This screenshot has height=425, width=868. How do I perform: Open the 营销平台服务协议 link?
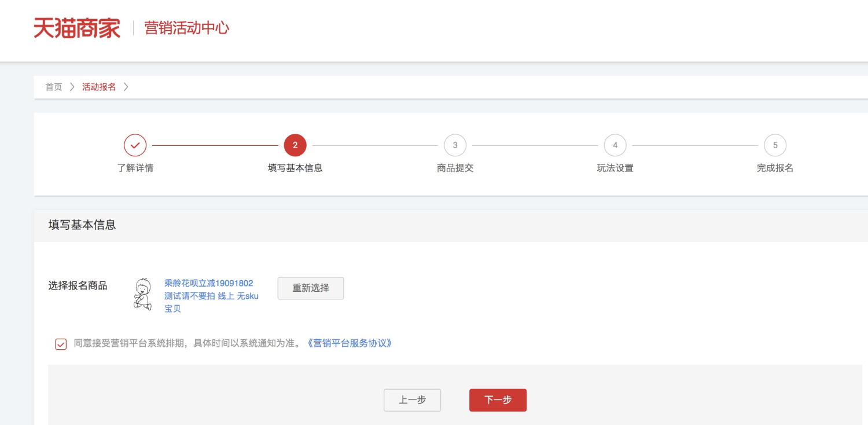pyautogui.click(x=350, y=343)
